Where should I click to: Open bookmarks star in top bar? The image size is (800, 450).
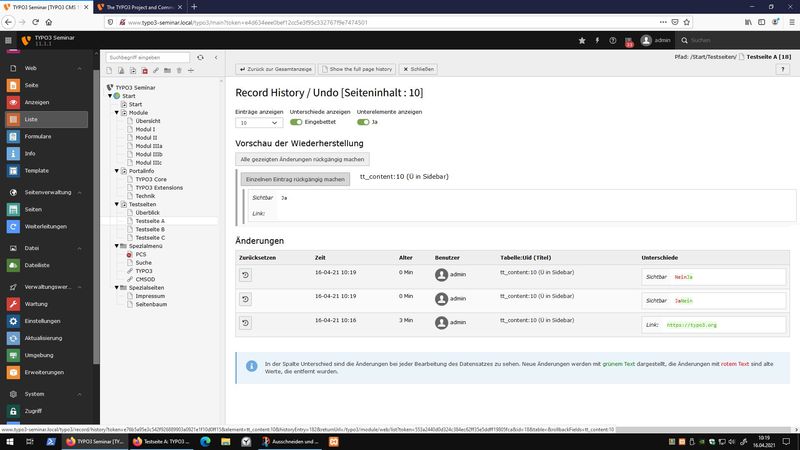click(x=582, y=40)
